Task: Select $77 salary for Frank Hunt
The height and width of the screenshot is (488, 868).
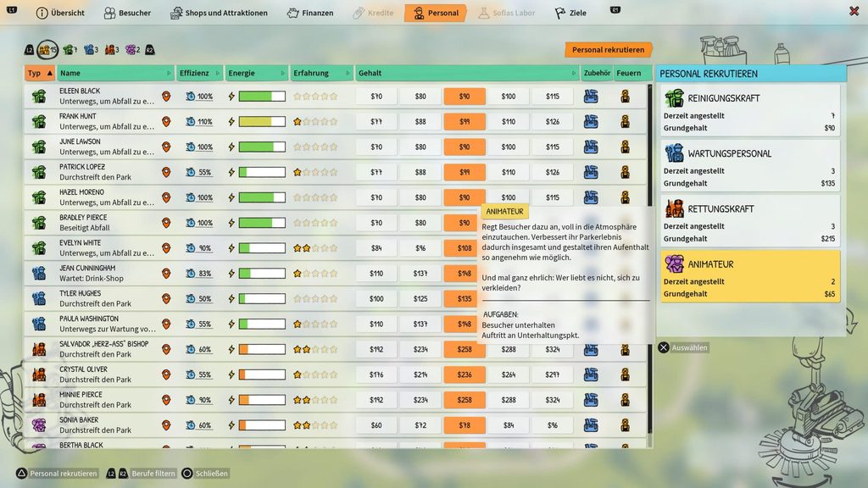Action: (x=376, y=122)
